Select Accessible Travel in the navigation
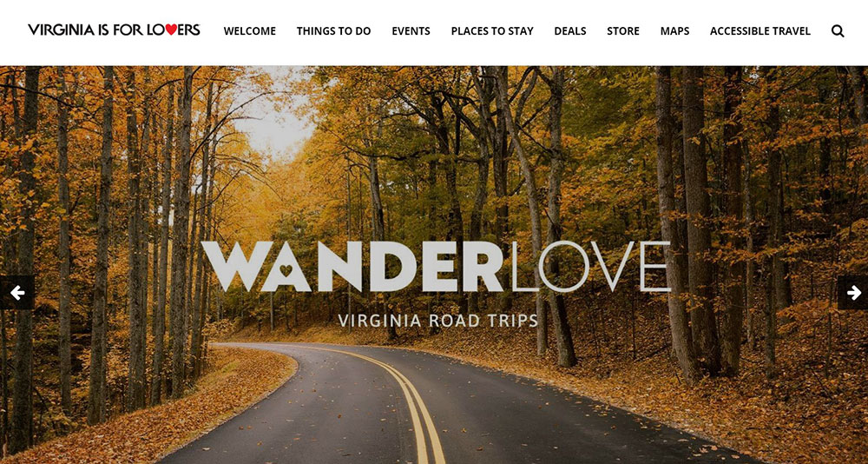This screenshot has height=464, width=868. pyautogui.click(x=760, y=31)
